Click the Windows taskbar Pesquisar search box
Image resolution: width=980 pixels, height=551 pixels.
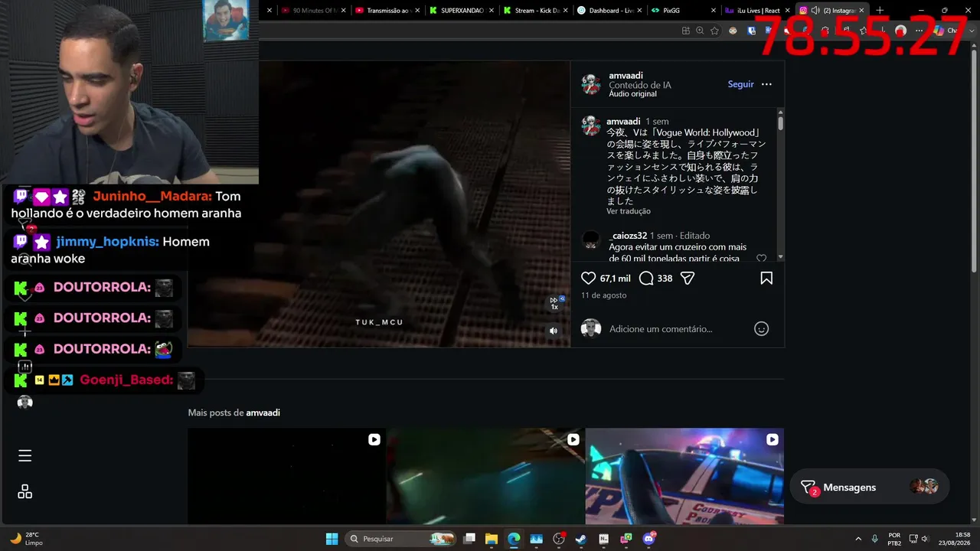[x=400, y=539]
